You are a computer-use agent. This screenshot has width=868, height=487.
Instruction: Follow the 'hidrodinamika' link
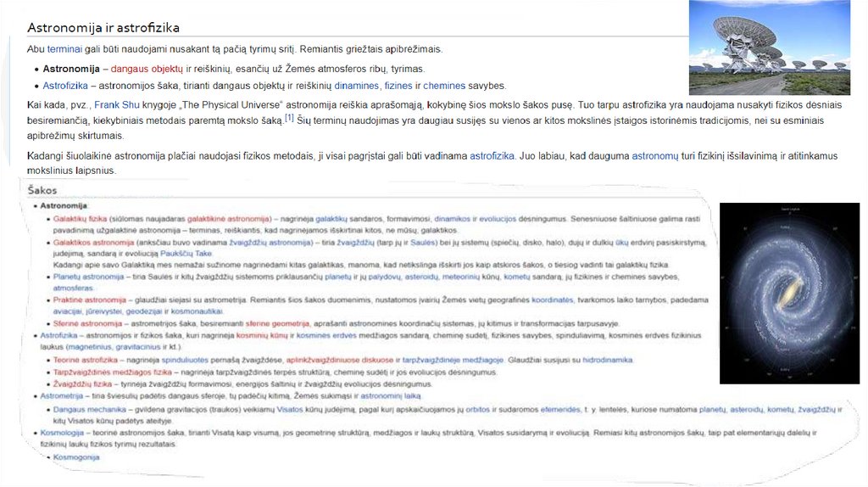tap(607, 360)
